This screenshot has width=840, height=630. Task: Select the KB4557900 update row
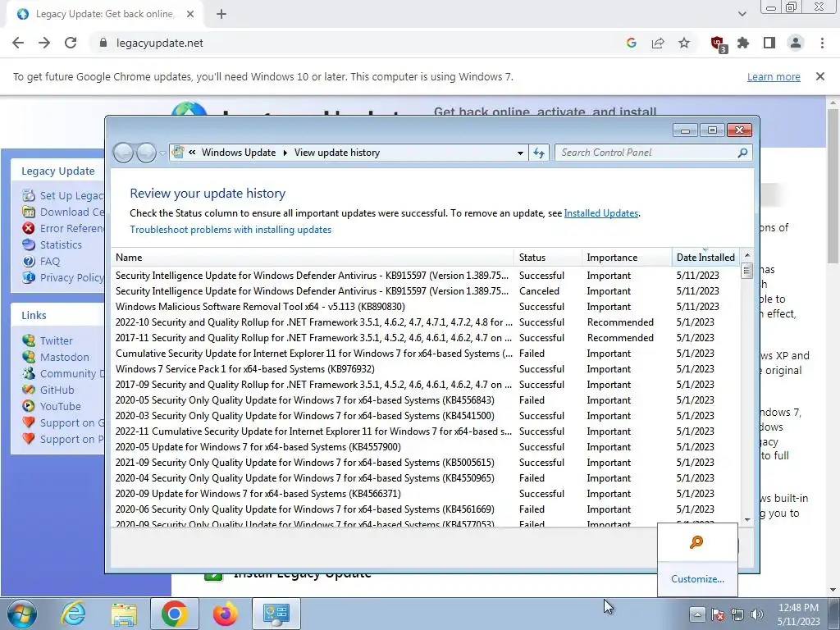[x=426, y=447]
